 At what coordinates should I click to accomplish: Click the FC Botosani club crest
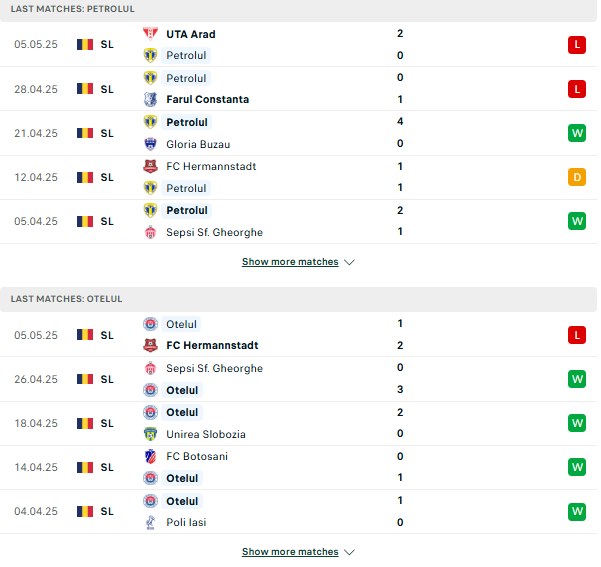[x=150, y=456]
